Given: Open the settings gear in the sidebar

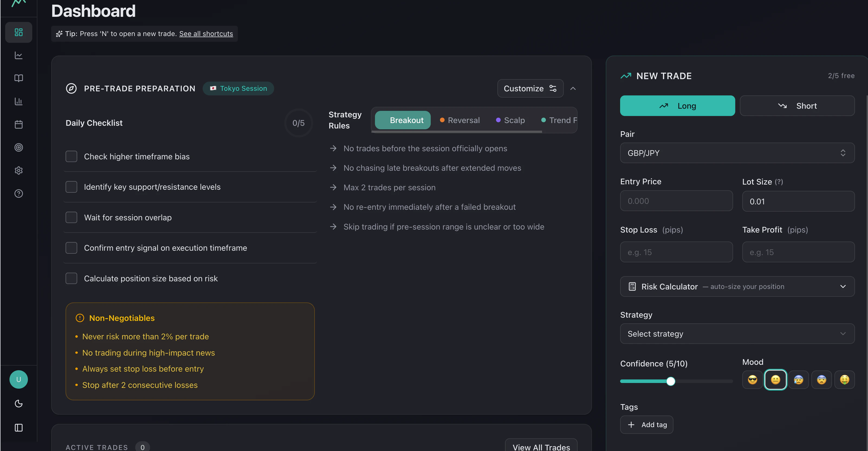Looking at the screenshot, I should [x=18, y=170].
